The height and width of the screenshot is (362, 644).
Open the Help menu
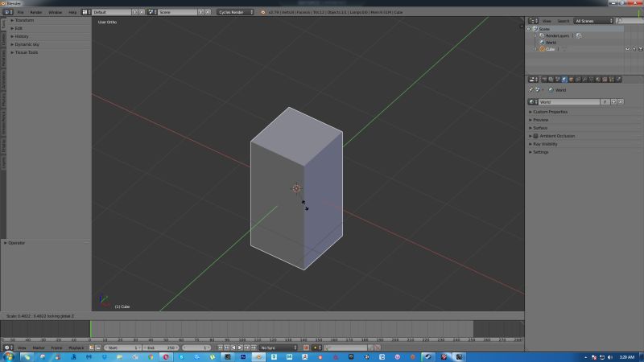(x=72, y=12)
